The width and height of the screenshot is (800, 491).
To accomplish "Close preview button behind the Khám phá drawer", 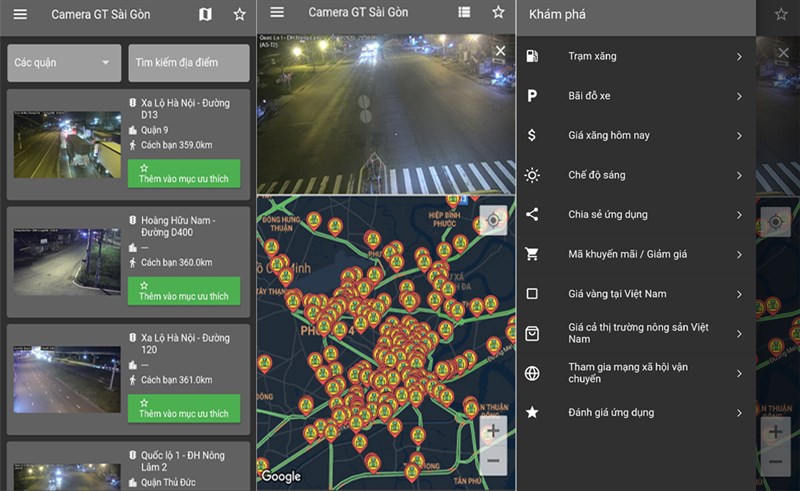I will [784, 53].
